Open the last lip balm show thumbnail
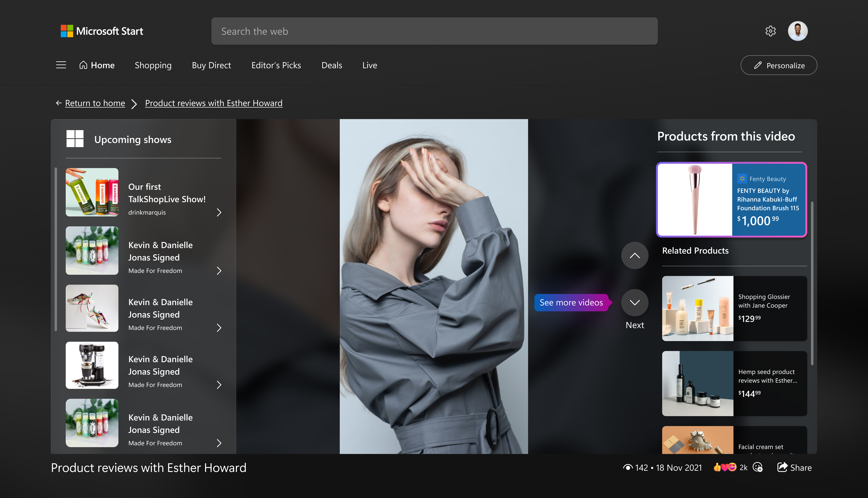 point(92,423)
